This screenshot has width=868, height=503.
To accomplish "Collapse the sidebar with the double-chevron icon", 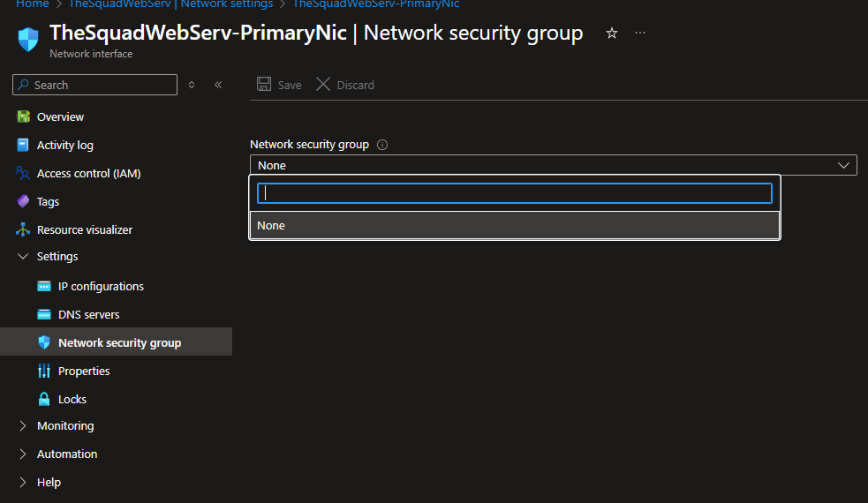I will [x=218, y=85].
